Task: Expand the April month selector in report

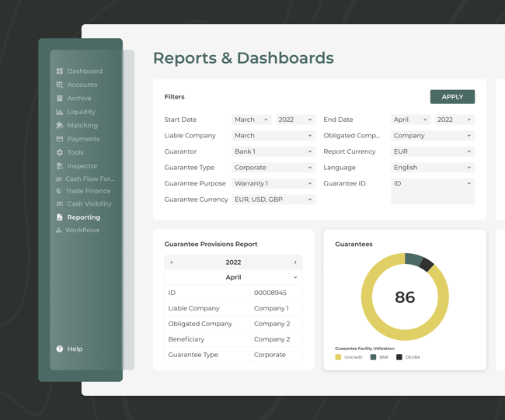Action: pos(234,277)
